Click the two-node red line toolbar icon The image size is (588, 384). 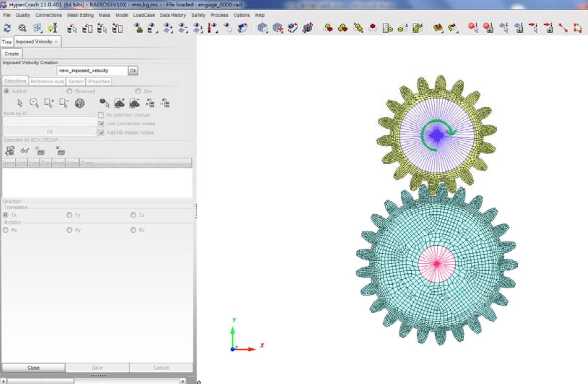563,28
